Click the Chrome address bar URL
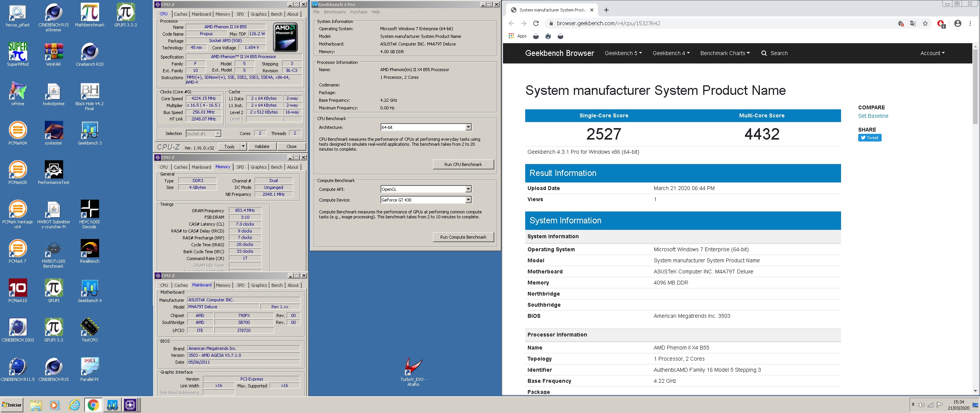The width and height of the screenshot is (980, 413). coord(608,23)
